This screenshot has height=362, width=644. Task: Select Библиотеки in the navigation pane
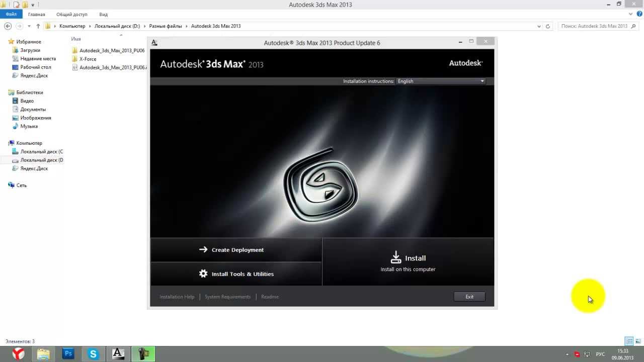[x=29, y=93]
